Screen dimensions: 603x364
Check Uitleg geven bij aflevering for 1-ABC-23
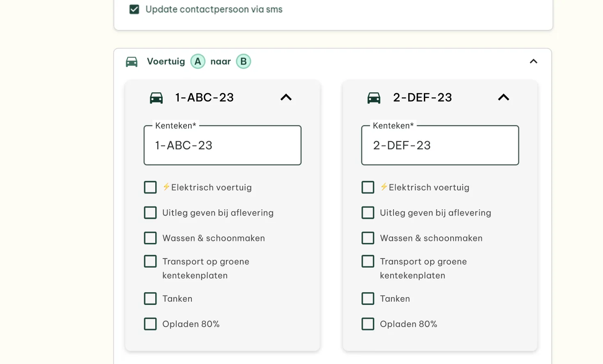point(150,213)
